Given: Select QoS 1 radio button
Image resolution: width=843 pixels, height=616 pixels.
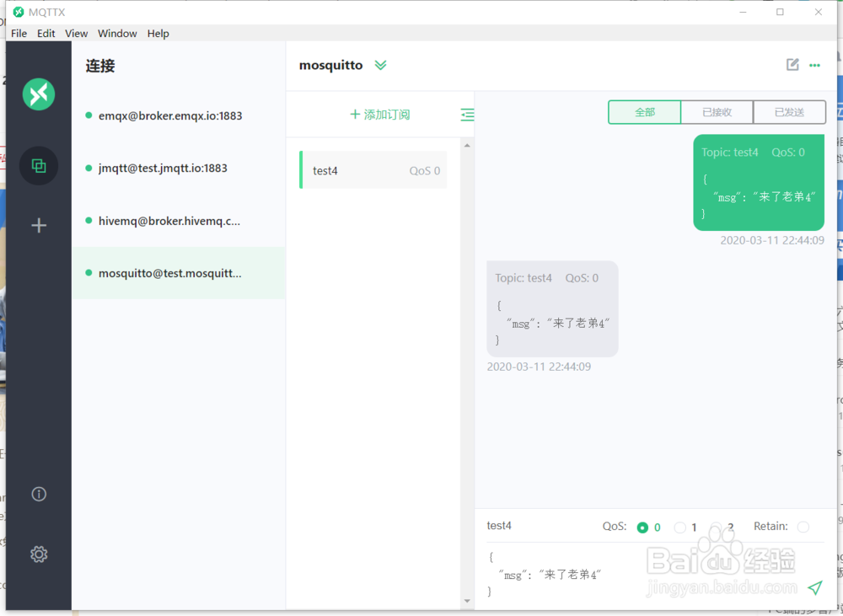Looking at the screenshot, I should (x=679, y=528).
